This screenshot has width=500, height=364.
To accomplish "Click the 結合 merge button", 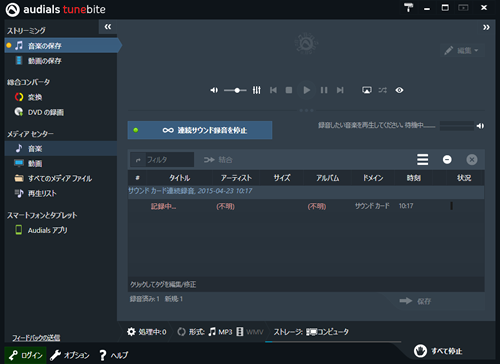I will (x=218, y=160).
